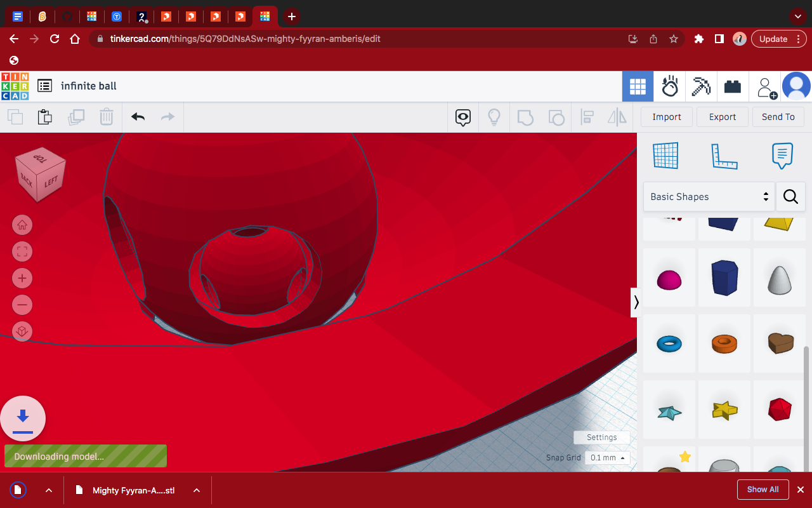Open Snap Grid 0.1 mm dropdown
Screen dimensions: 812x508
point(607,458)
